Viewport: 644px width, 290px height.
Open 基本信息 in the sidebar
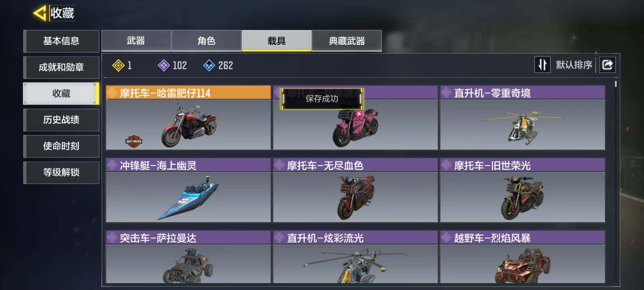coord(61,41)
